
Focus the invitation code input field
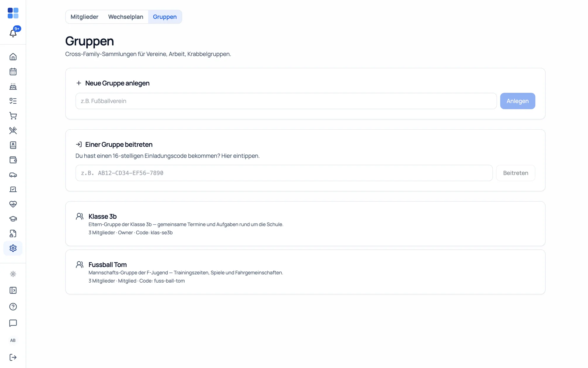[284, 173]
